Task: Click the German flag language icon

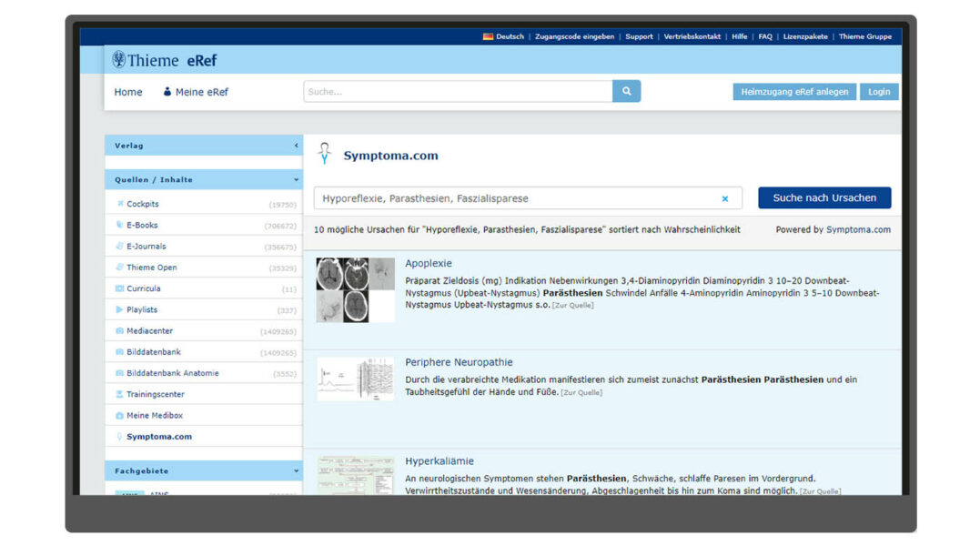Action: 488,37
